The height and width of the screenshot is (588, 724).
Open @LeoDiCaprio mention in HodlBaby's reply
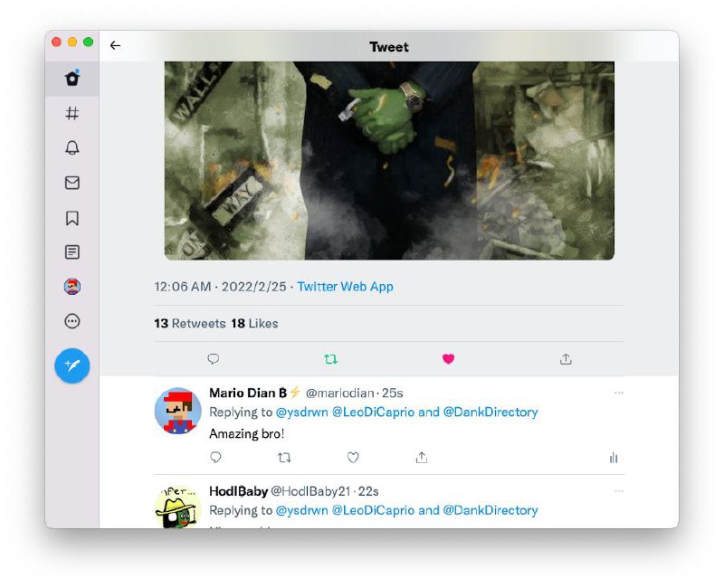click(x=373, y=510)
